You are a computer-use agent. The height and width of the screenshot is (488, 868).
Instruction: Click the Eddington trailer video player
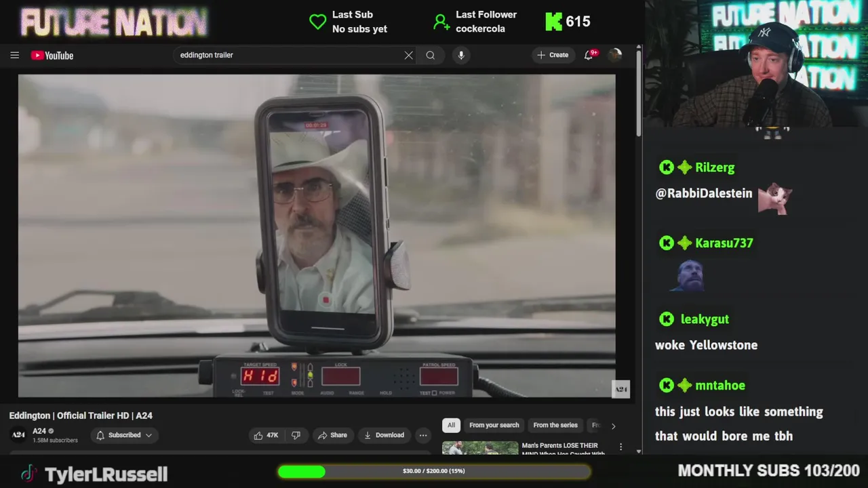point(317,235)
